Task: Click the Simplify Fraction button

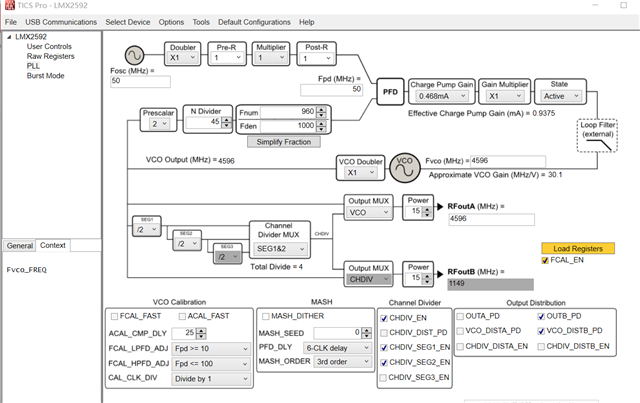Action: point(284,142)
